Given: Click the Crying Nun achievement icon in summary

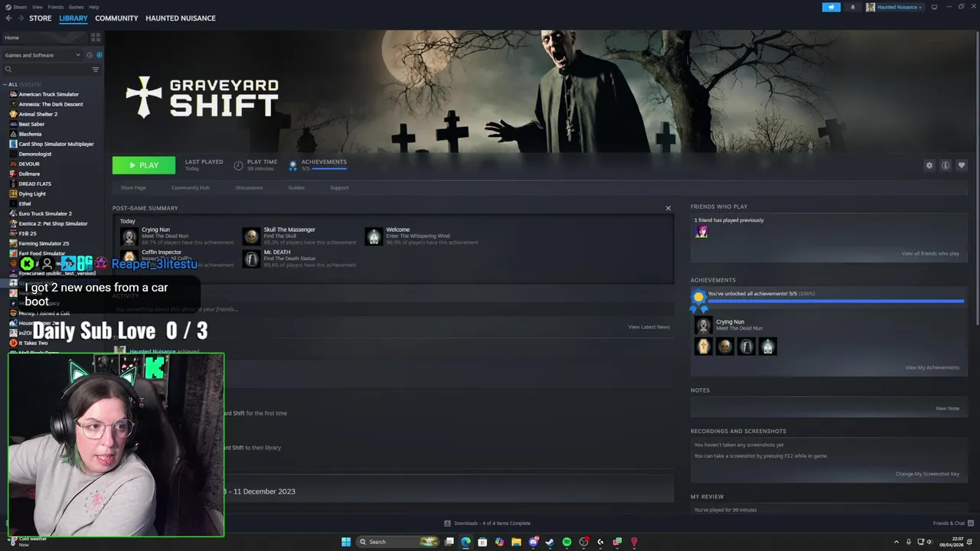Looking at the screenshot, I should click(129, 236).
